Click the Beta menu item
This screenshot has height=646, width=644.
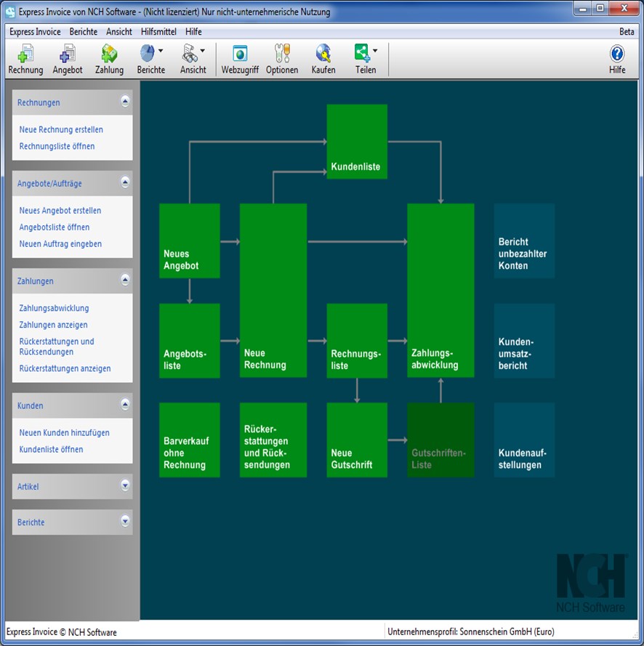pyautogui.click(x=627, y=32)
